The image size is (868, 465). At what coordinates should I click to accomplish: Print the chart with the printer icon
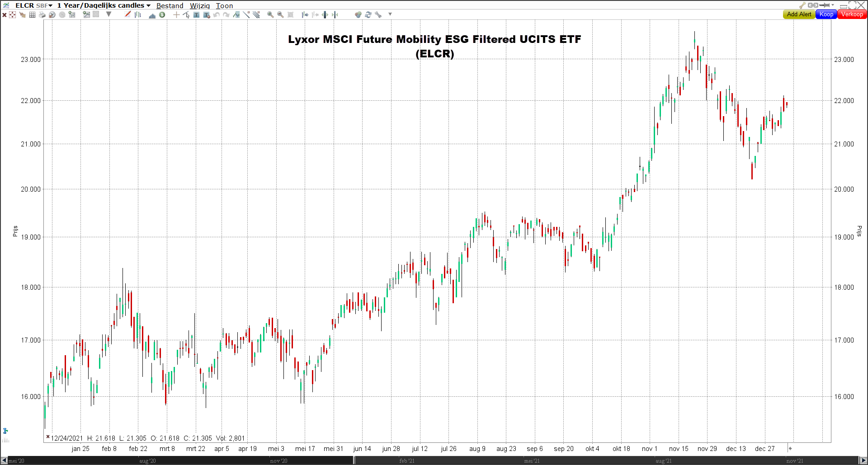pos(42,15)
